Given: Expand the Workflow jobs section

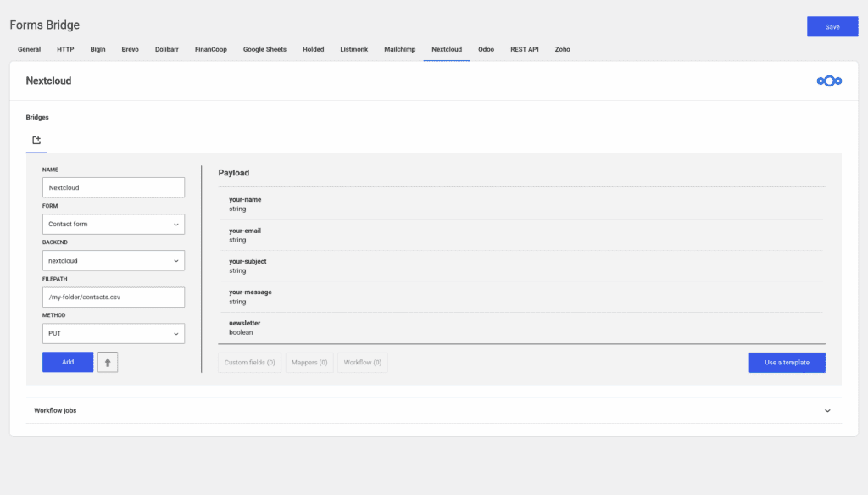Looking at the screenshot, I should [x=827, y=410].
